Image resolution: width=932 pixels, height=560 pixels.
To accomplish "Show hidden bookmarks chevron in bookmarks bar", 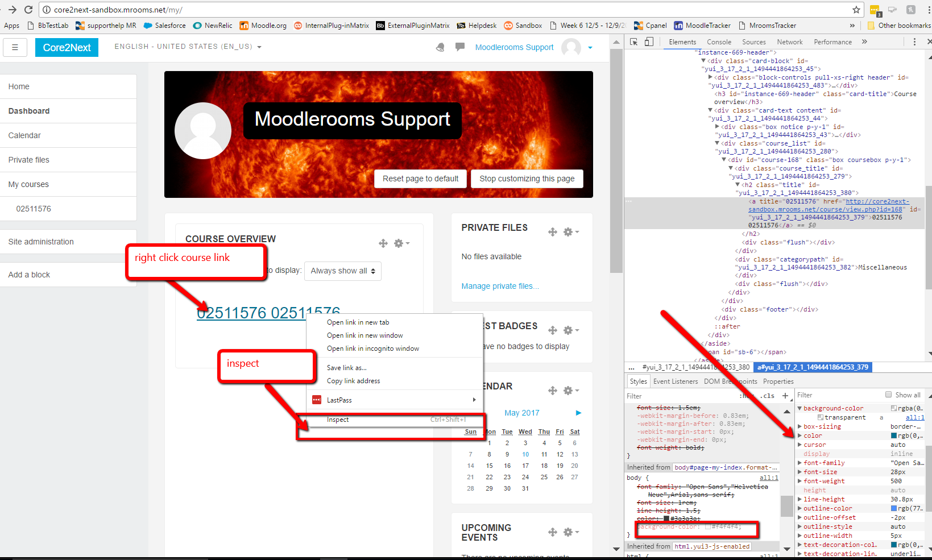I will [x=852, y=26].
